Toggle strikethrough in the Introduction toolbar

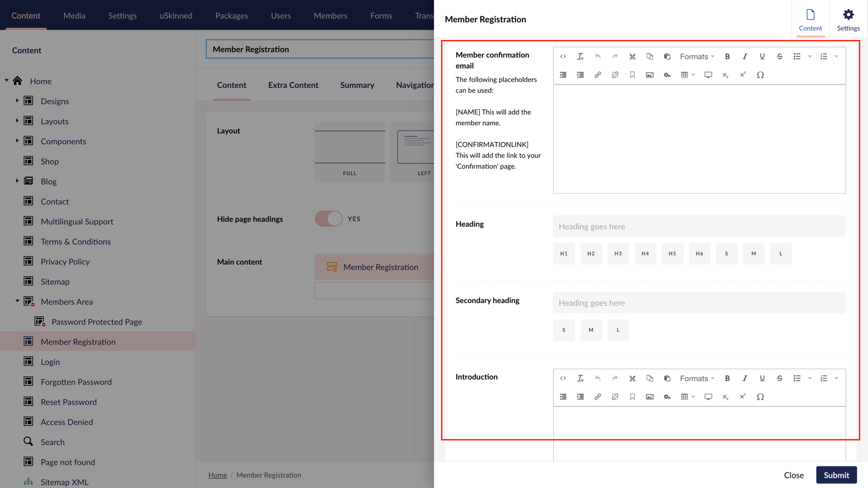[x=780, y=378]
